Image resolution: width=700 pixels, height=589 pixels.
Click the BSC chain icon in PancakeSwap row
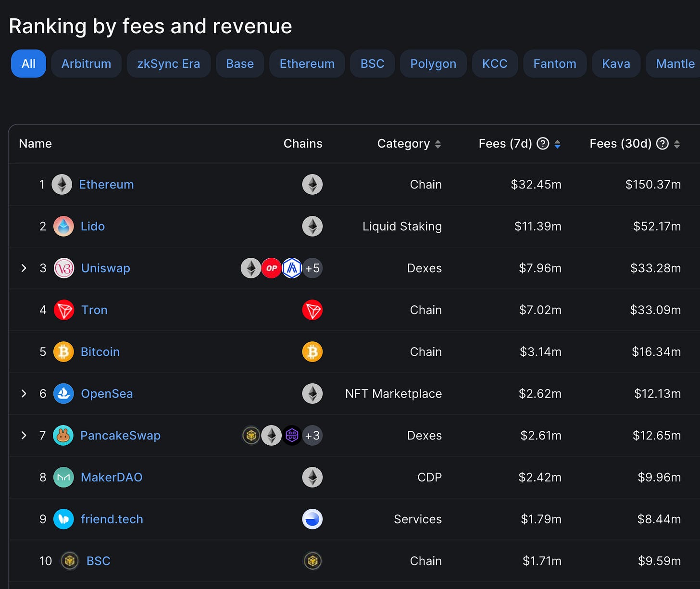pyautogui.click(x=251, y=436)
